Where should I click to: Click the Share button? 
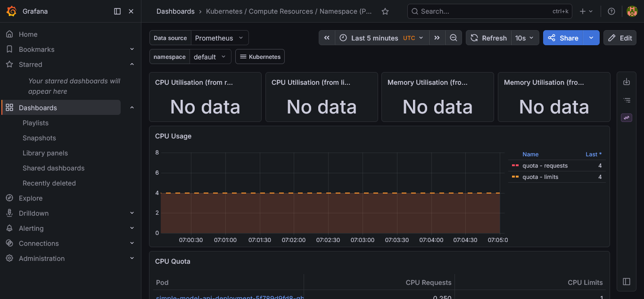[563, 38]
